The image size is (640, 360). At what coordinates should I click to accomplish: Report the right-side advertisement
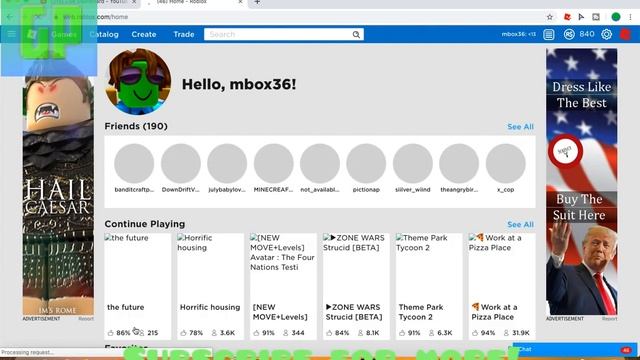pos(609,319)
